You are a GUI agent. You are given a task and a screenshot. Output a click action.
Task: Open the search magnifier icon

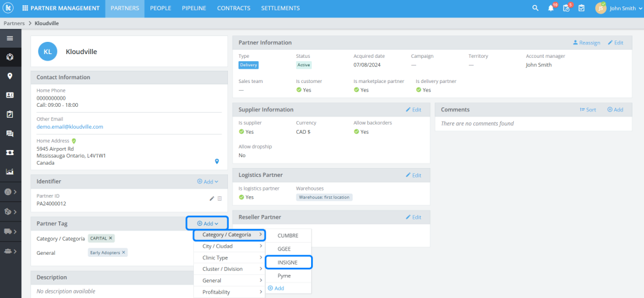535,8
